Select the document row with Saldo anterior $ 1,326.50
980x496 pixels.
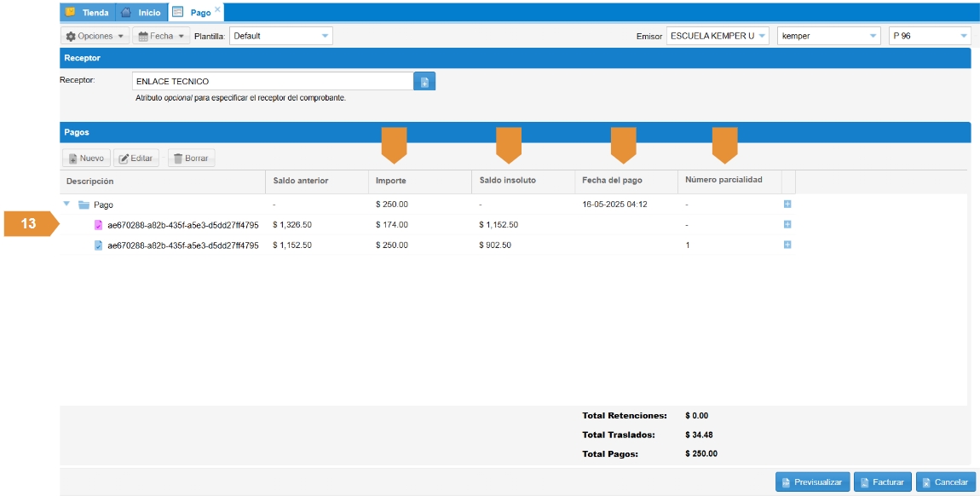(x=428, y=225)
